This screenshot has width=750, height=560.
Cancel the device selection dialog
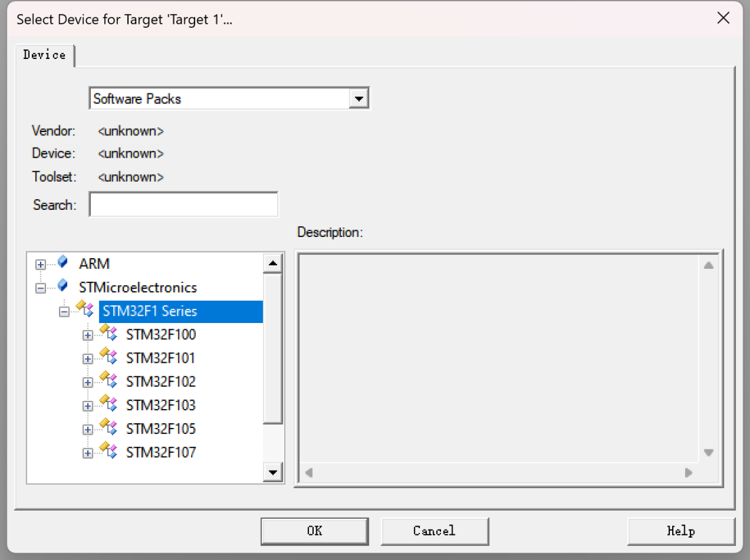tap(435, 531)
